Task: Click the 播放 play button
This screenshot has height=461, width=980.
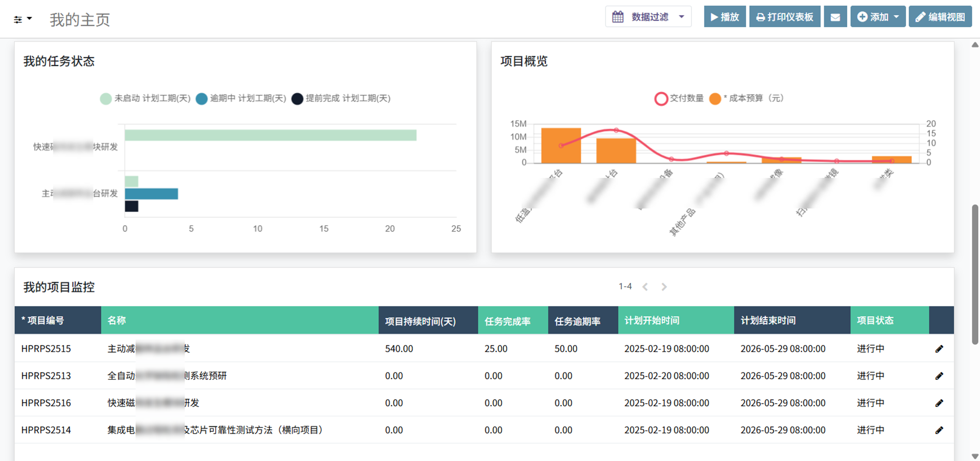Action: point(725,17)
